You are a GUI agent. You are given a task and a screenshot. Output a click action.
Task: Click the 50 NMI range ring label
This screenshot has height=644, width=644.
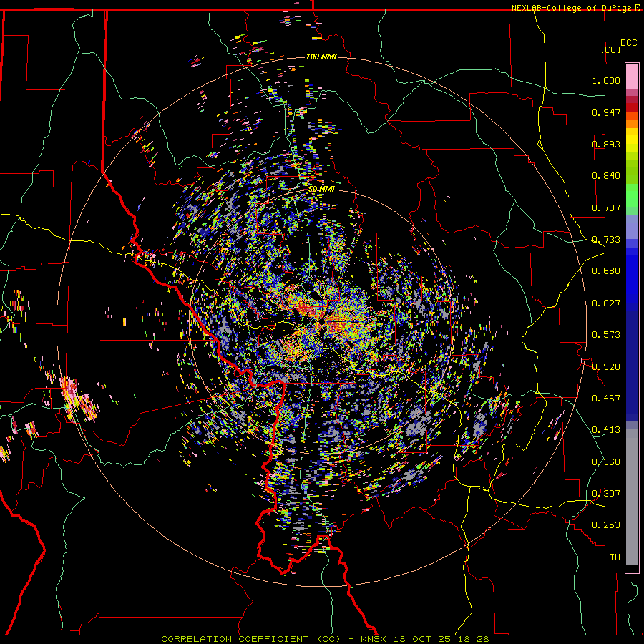pyautogui.click(x=321, y=190)
